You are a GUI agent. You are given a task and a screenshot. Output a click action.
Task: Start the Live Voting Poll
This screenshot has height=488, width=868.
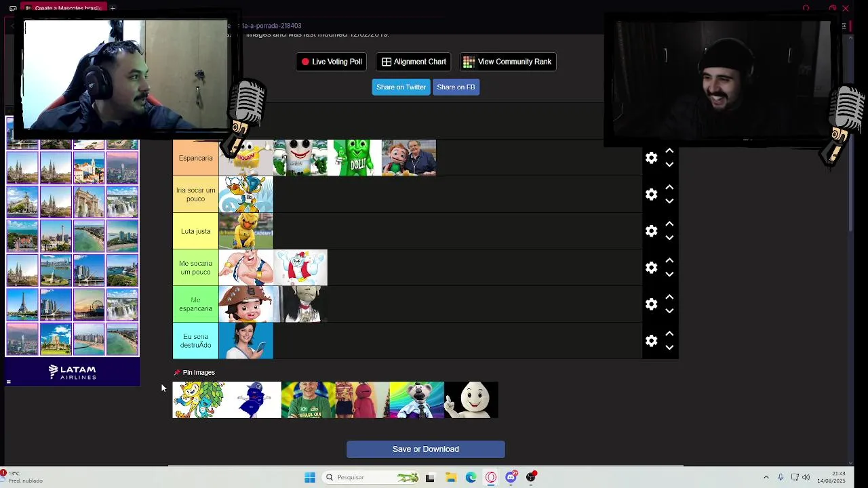(331, 62)
